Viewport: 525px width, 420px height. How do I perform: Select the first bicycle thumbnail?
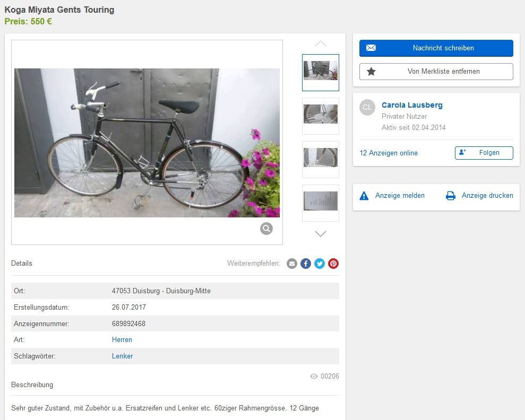pos(321,72)
